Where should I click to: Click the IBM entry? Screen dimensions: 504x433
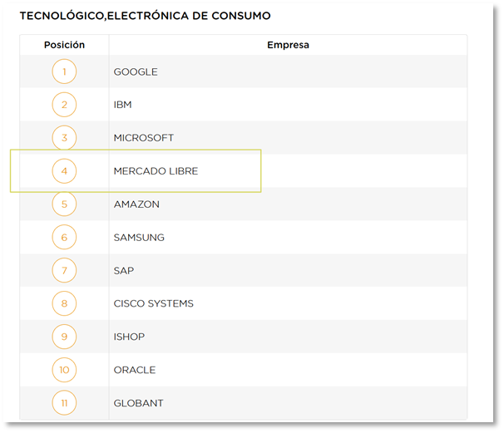(122, 105)
